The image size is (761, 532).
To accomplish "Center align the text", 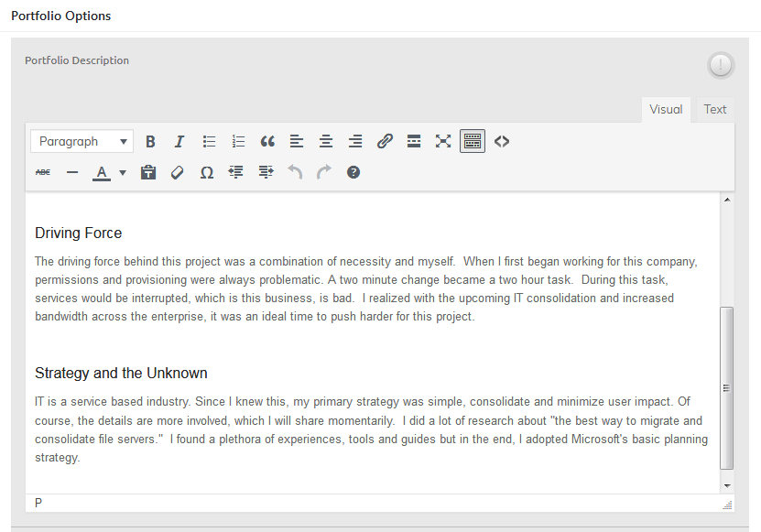I will pyautogui.click(x=326, y=141).
